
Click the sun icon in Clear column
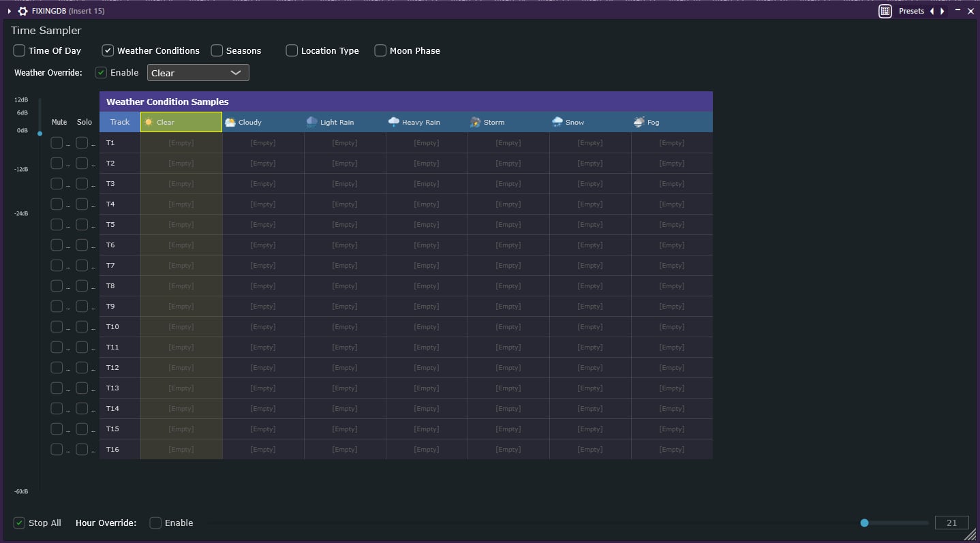click(x=149, y=122)
